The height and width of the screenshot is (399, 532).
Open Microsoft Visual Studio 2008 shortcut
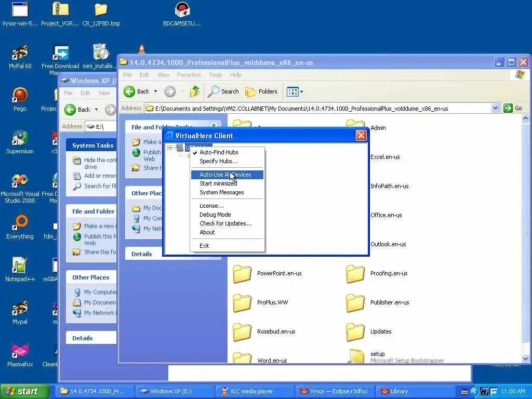[20, 188]
